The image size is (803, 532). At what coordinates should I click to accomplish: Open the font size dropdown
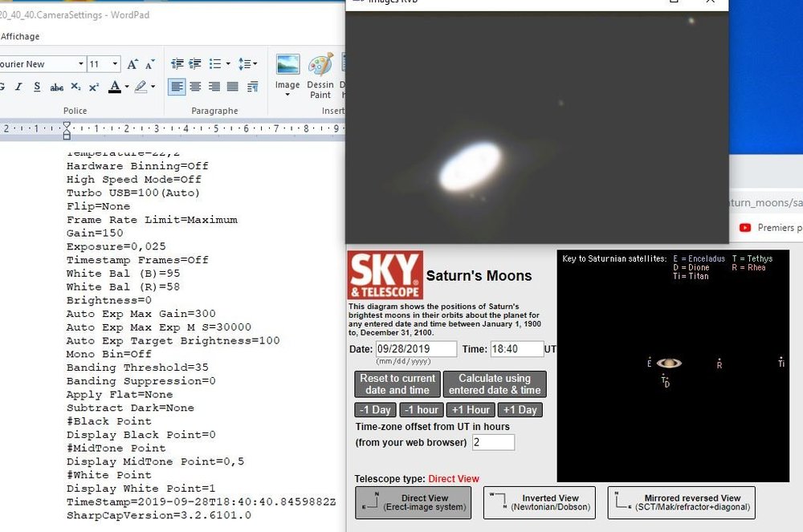tap(114, 63)
